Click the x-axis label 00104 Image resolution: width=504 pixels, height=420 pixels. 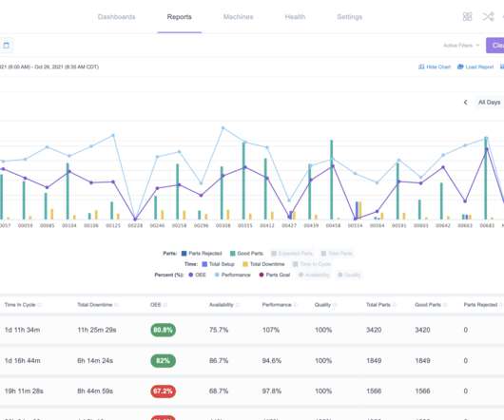click(68, 226)
